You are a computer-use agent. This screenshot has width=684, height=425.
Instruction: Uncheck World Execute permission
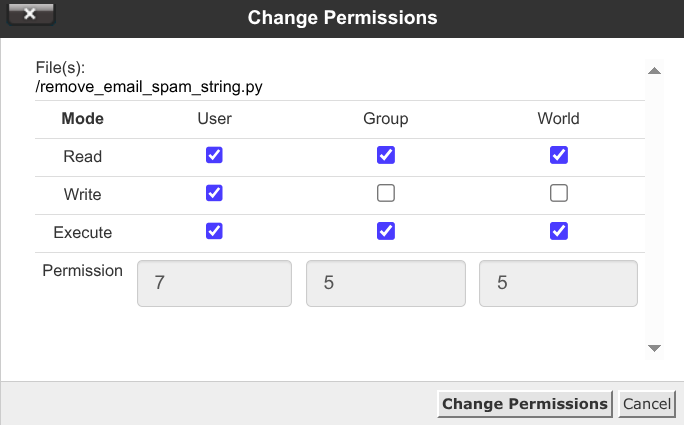[x=559, y=231]
